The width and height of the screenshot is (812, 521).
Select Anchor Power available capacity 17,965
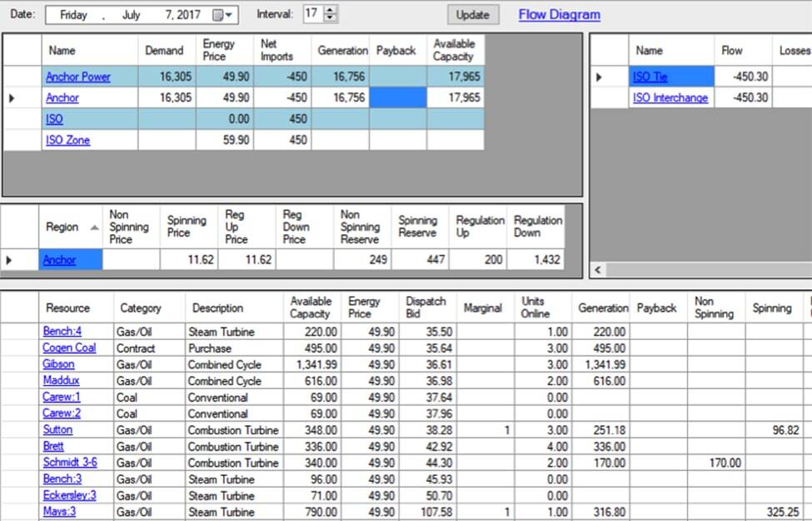456,77
